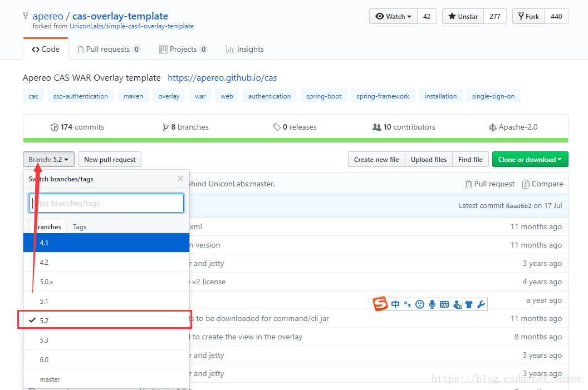Click the spring-framework topic tag

pos(383,96)
